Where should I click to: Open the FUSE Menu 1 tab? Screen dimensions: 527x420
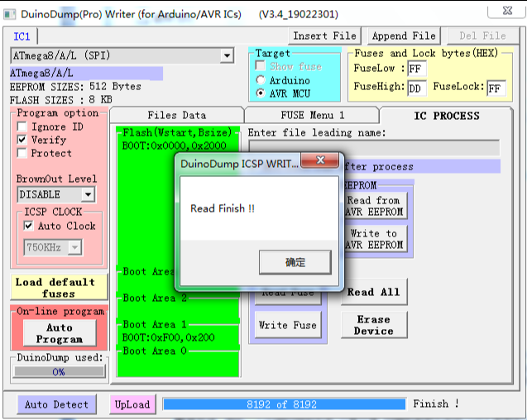(312, 115)
